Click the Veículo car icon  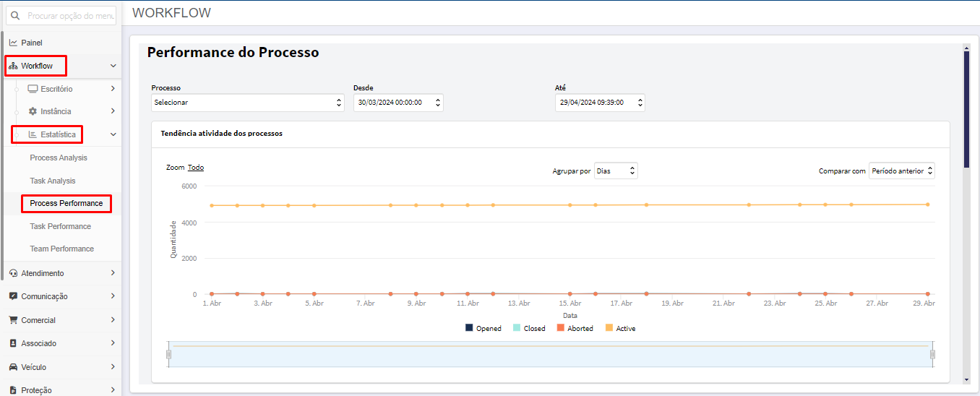(x=13, y=367)
